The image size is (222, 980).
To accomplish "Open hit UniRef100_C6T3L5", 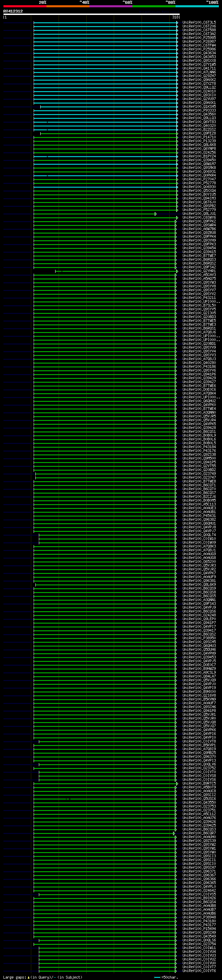I will [x=199, y=23].
